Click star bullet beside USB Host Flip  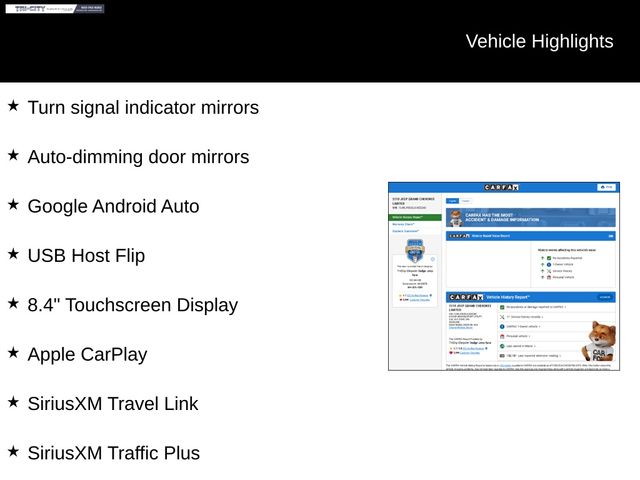point(13,254)
